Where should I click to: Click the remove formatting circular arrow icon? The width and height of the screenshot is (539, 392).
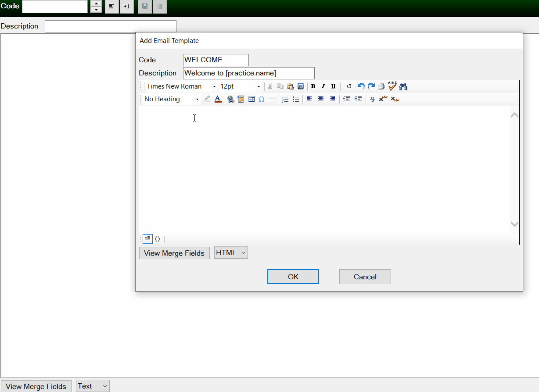pyautogui.click(x=349, y=86)
